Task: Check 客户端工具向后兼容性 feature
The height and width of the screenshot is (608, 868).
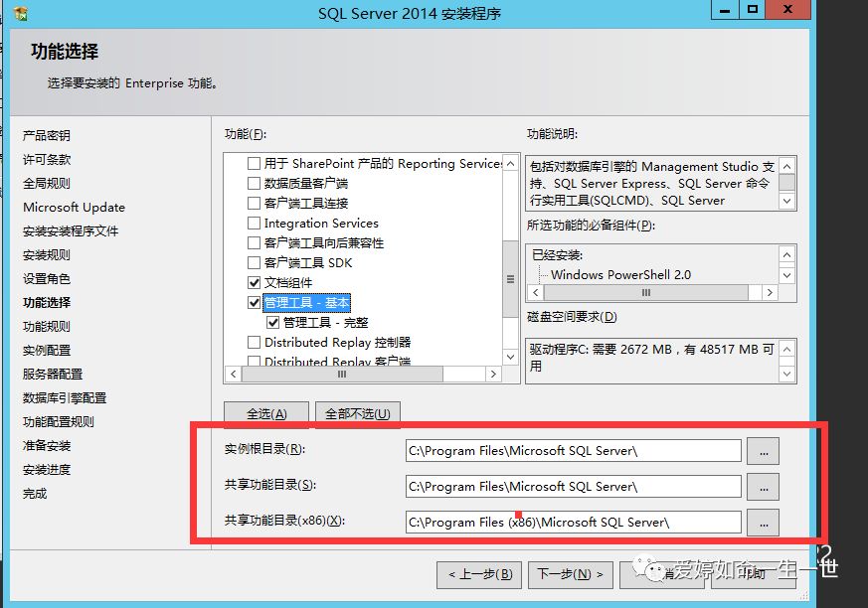Action: point(254,242)
